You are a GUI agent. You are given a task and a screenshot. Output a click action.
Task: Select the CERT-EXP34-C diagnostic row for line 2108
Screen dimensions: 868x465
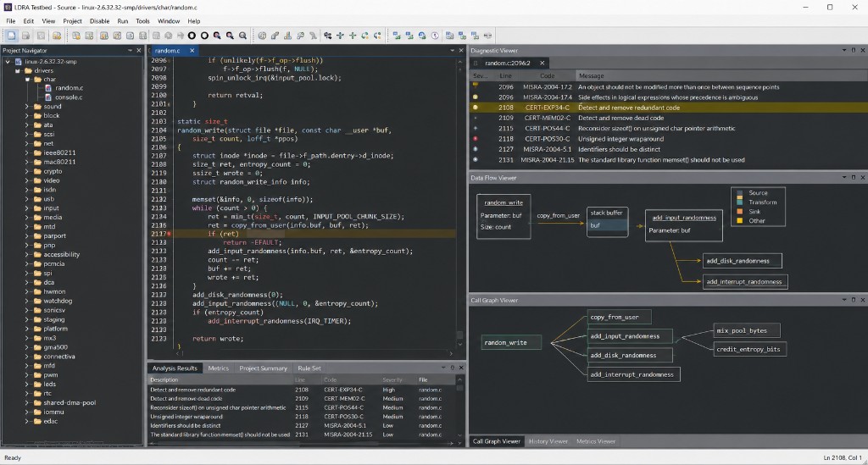tap(668, 108)
